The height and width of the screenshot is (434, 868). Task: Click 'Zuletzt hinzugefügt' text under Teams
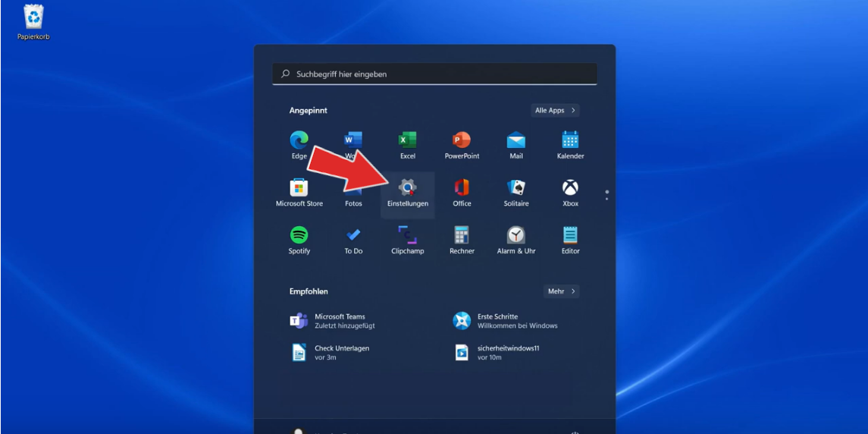[345, 326]
